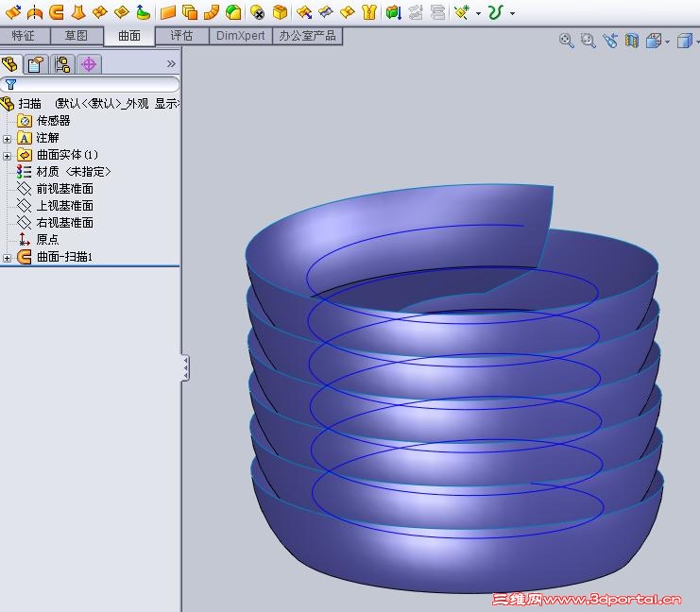Viewport: 700px width, 612px height.
Task: Expand the 曲面实体(1) folder node
Action: pos(7,156)
